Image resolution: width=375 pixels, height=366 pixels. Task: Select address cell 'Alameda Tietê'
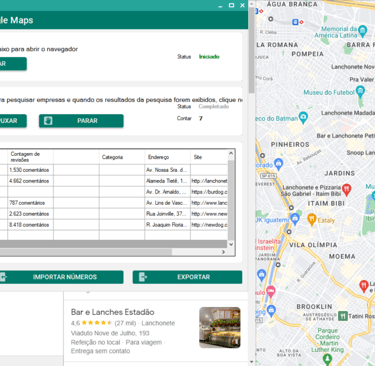(x=167, y=181)
